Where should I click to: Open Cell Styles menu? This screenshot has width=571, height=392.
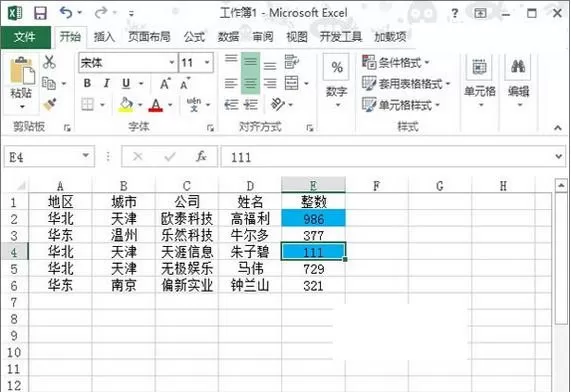point(401,105)
